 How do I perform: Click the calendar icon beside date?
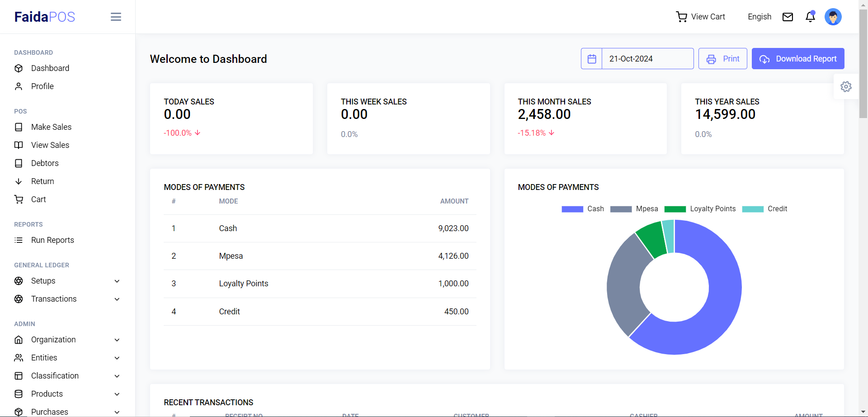point(592,59)
